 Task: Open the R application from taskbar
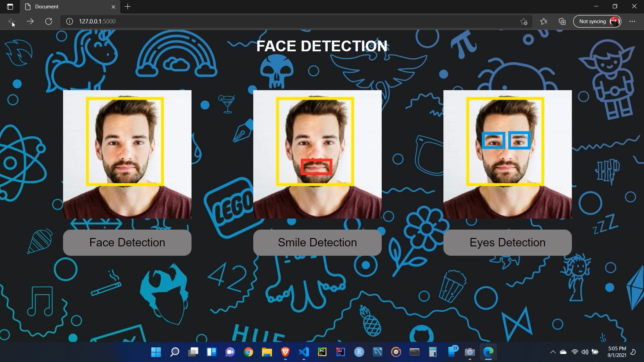coord(359,352)
